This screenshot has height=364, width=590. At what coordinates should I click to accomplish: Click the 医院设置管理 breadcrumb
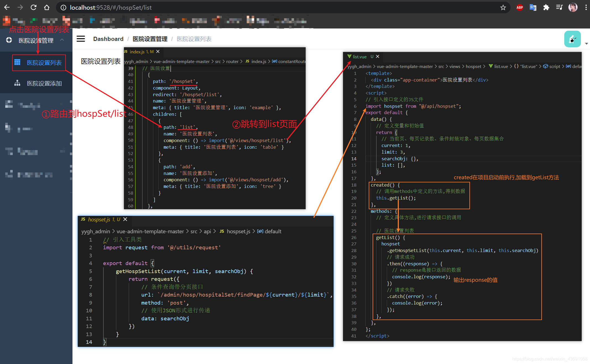[150, 39]
